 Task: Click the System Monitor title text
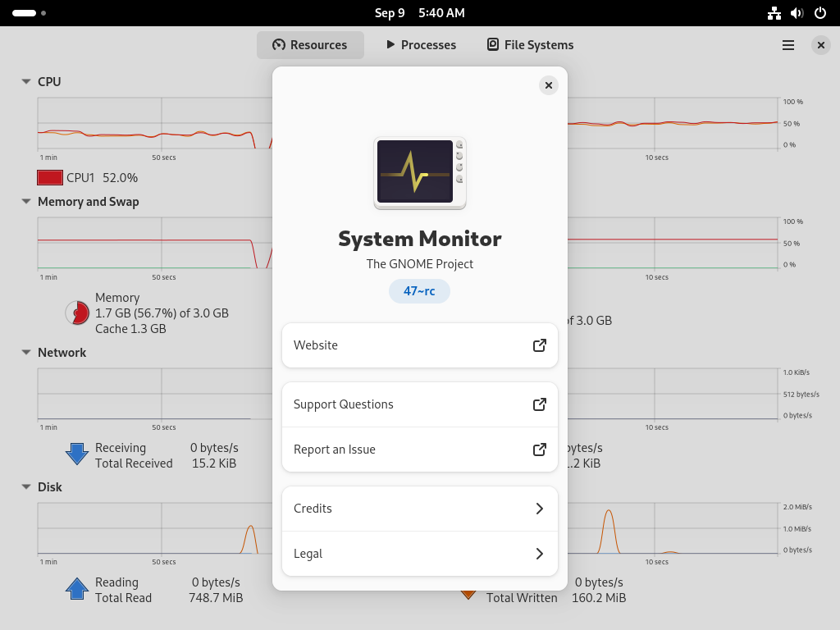coord(420,239)
